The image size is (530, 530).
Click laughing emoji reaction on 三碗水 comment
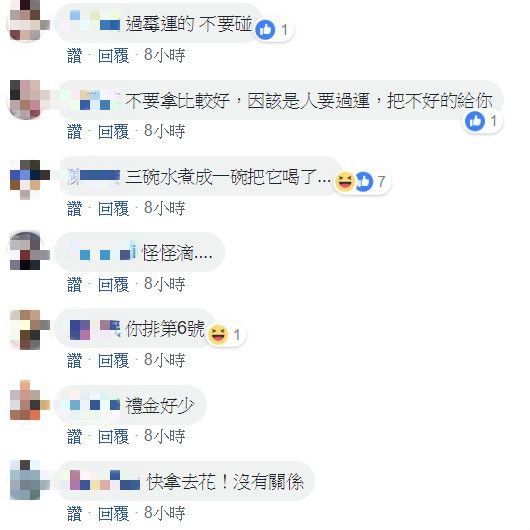click(344, 182)
